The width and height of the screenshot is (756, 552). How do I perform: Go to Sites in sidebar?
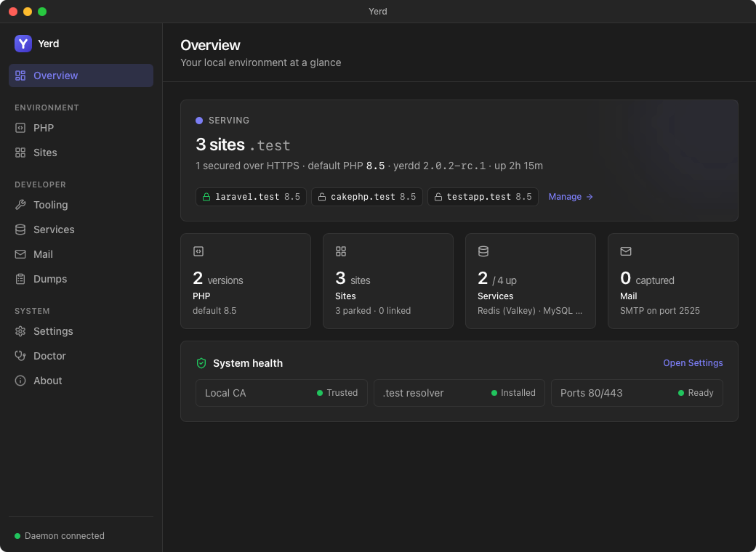point(81,153)
